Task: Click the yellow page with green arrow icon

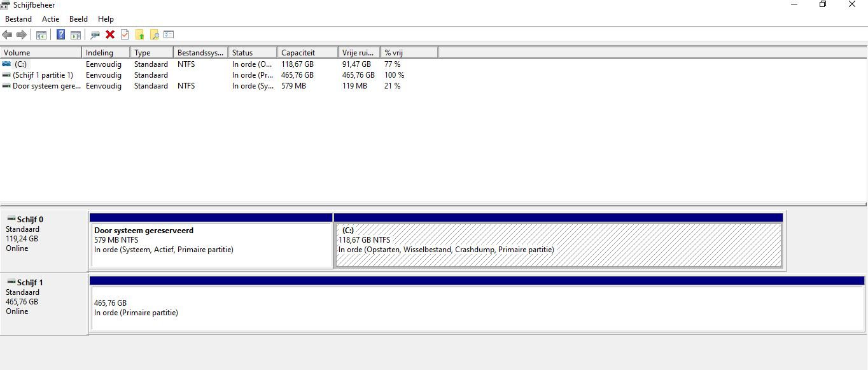Action: (x=139, y=34)
